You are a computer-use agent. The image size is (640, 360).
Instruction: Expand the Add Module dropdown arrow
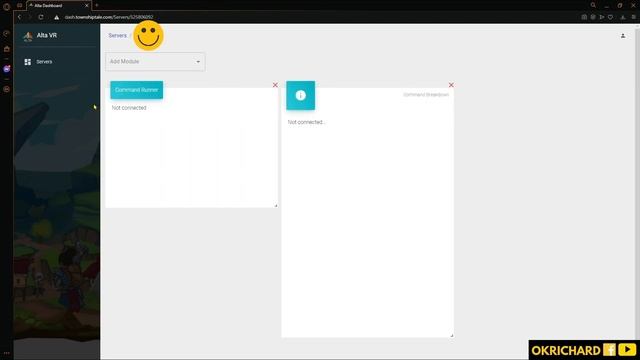[x=198, y=62]
